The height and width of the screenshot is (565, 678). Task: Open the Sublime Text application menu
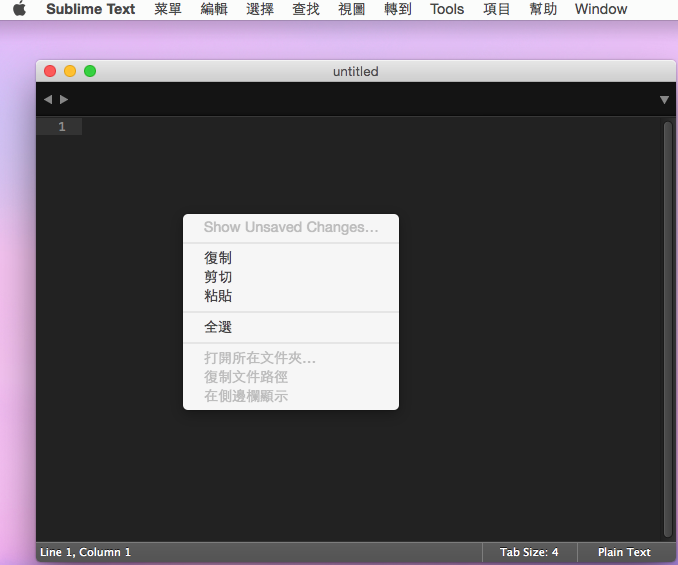pos(90,9)
